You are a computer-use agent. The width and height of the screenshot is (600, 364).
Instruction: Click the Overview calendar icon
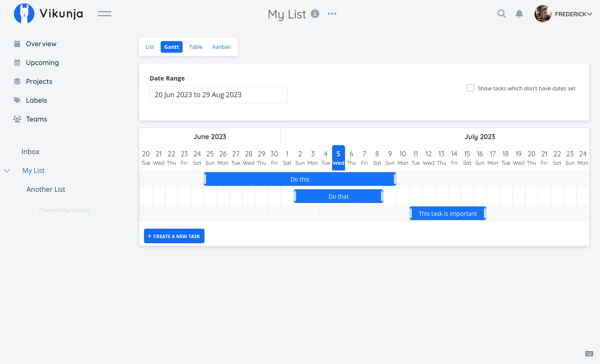pos(17,44)
